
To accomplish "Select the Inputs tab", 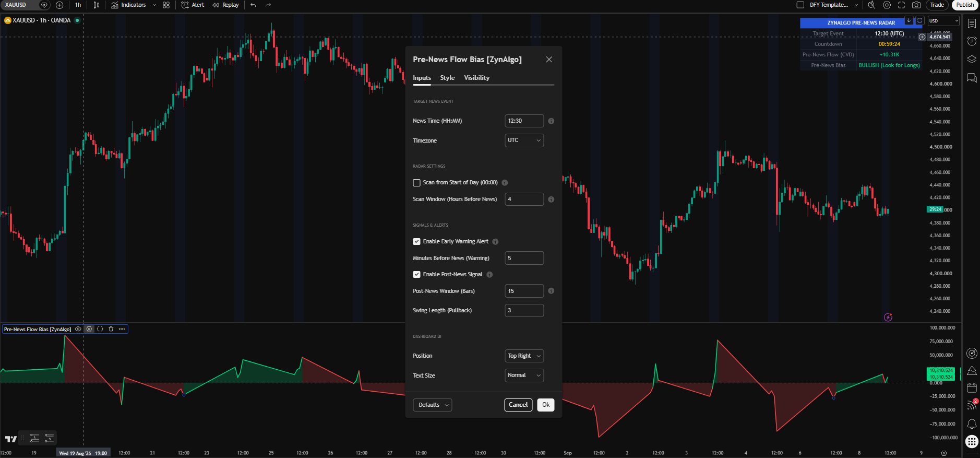I will pos(422,78).
